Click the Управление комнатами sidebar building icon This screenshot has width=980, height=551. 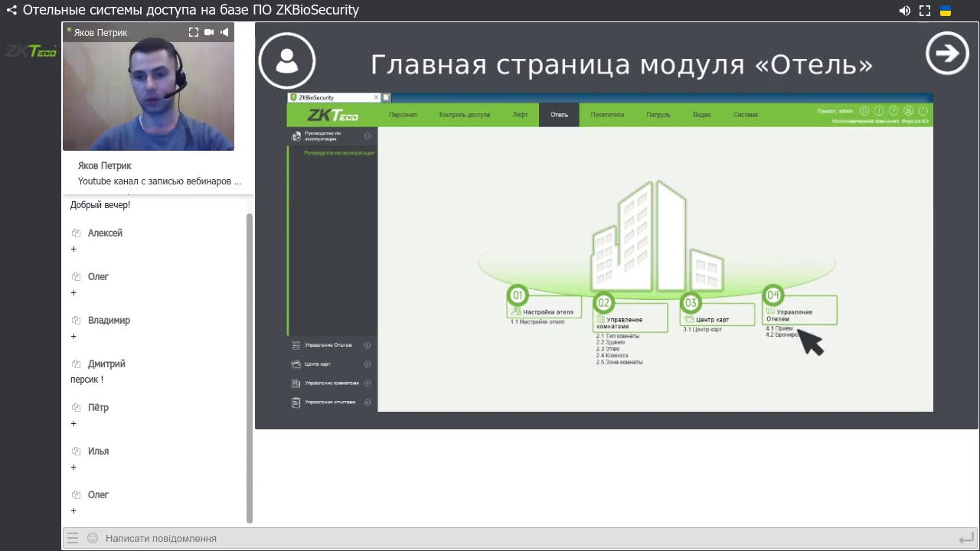pyautogui.click(x=296, y=383)
